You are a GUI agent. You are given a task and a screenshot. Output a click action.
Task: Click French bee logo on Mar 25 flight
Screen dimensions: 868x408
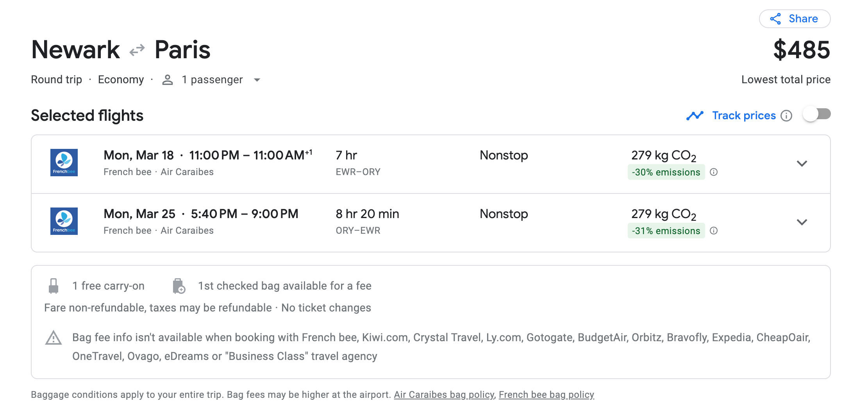point(64,221)
